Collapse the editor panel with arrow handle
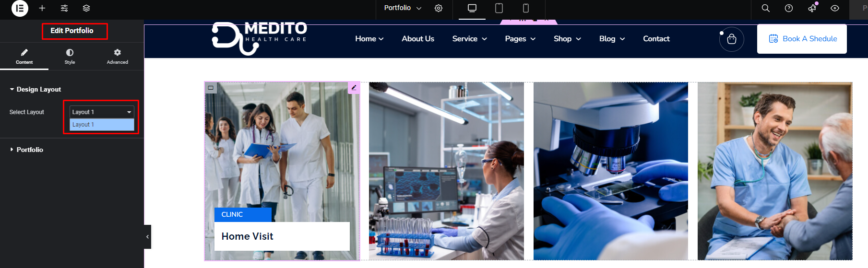This screenshot has width=868, height=268. pyautogui.click(x=147, y=237)
